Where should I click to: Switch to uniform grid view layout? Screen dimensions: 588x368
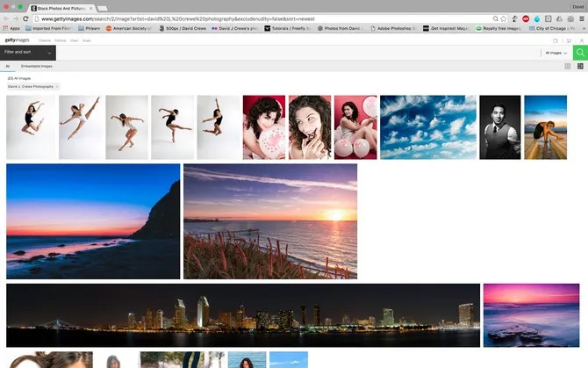(568, 66)
